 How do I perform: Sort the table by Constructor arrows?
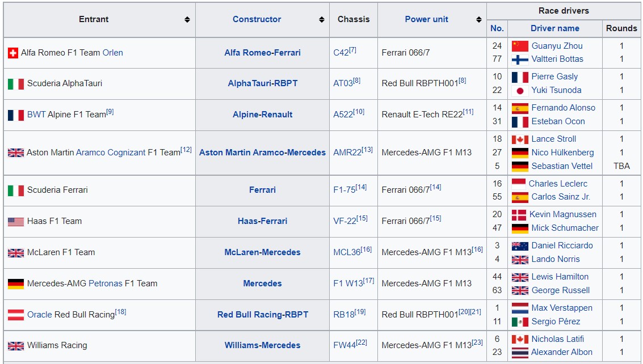[322, 20]
